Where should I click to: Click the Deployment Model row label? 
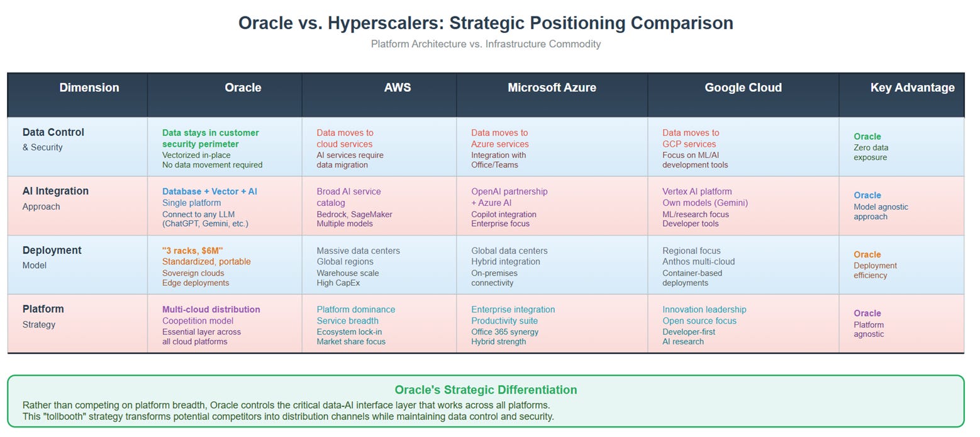[x=52, y=257]
